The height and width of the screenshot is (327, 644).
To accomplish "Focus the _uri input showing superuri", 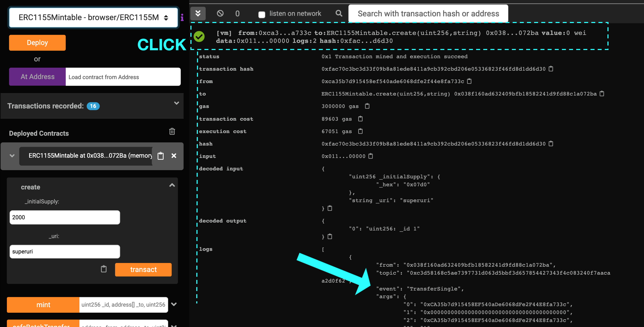I will [65, 252].
